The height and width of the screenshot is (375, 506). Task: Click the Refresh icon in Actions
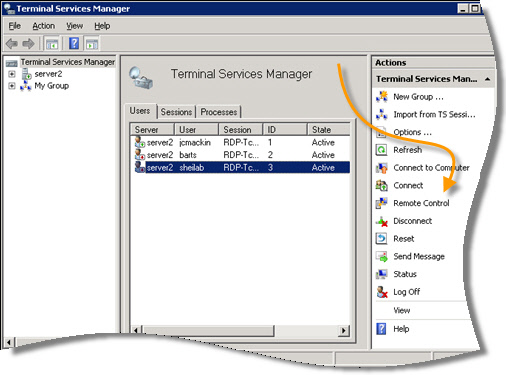381,150
